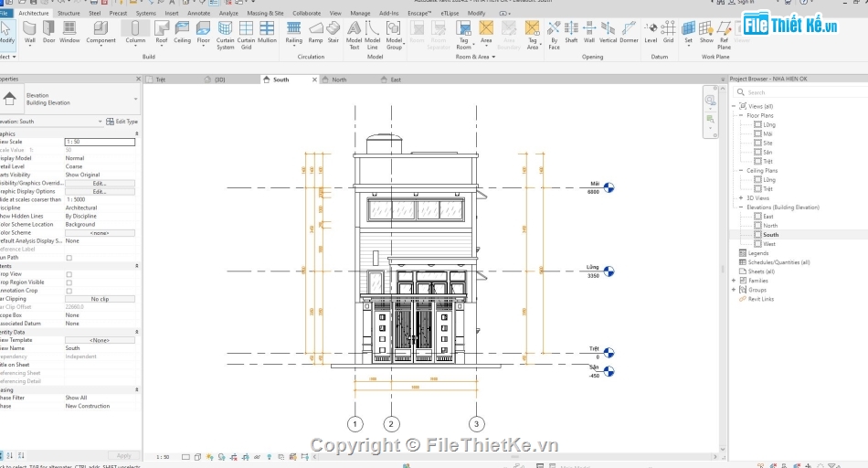Select the By Face opening tool
Viewport: 868px width, 468px height.
point(554,36)
